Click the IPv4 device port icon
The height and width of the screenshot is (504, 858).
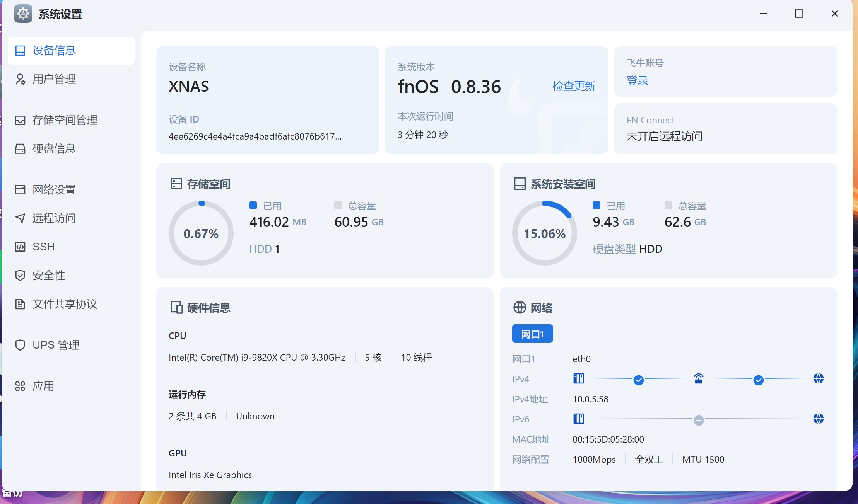point(579,378)
